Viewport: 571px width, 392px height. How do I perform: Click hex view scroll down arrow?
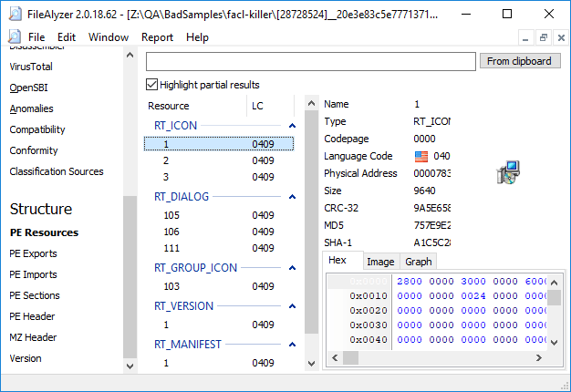(x=555, y=343)
